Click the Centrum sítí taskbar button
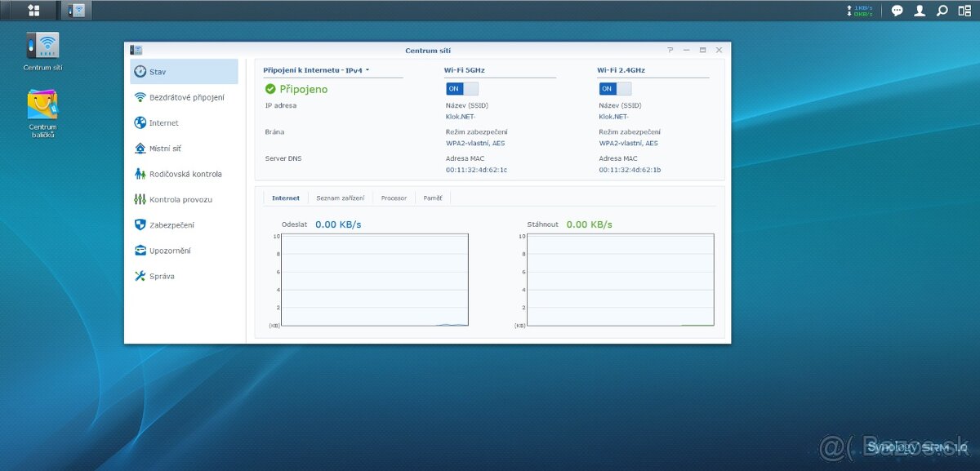This screenshot has width=980, height=471. (78, 11)
